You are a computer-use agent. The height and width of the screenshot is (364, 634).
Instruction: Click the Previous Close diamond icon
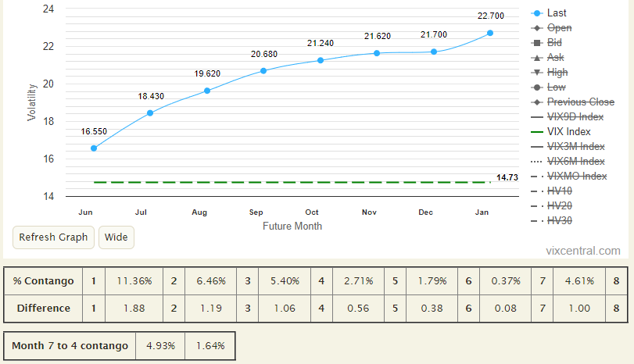click(x=536, y=102)
